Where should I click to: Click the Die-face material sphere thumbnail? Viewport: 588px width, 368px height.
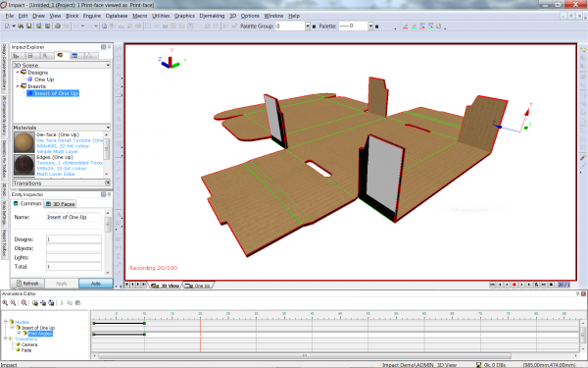tap(24, 142)
